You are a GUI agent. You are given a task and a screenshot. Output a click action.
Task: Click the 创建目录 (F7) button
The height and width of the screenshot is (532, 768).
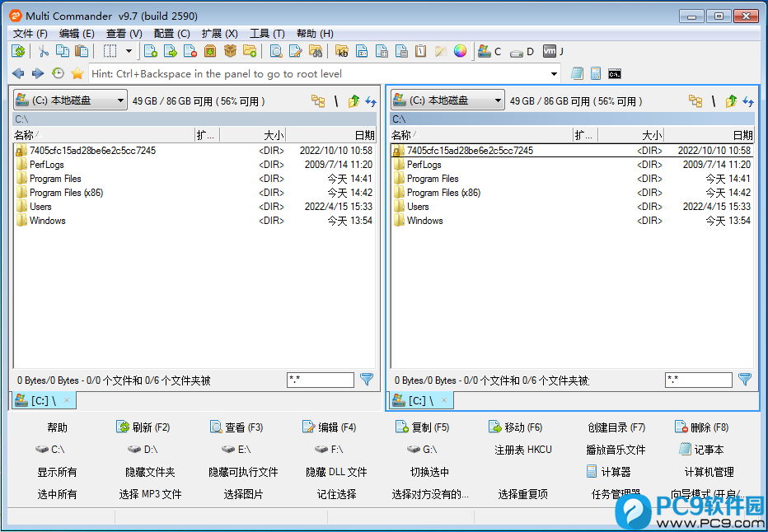[x=616, y=427]
